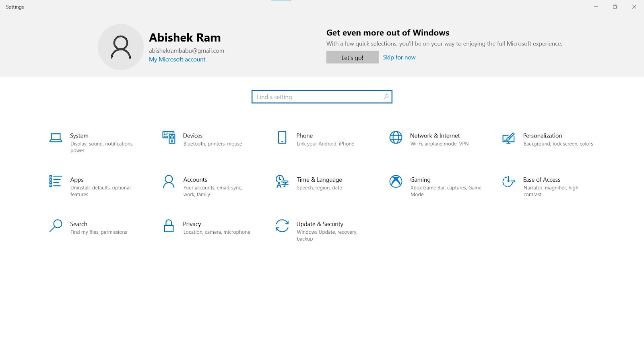Click 'Location, camera, microphone' description

[217, 232]
